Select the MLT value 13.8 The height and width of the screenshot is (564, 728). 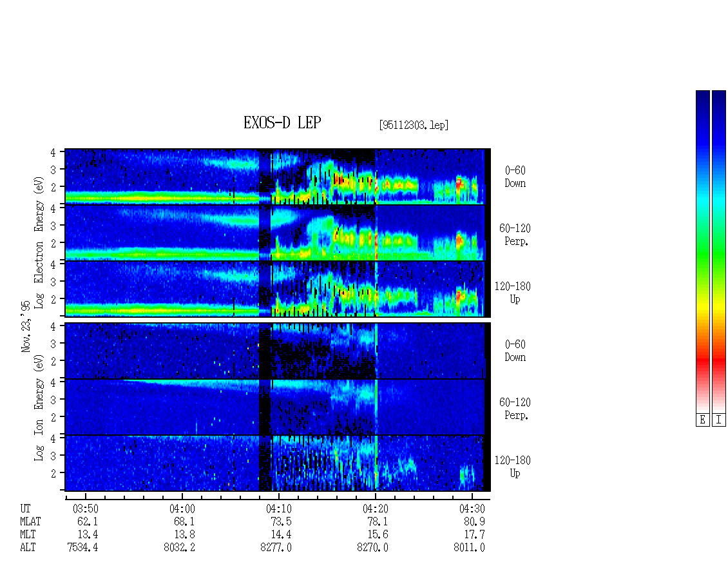[x=184, y=535]
